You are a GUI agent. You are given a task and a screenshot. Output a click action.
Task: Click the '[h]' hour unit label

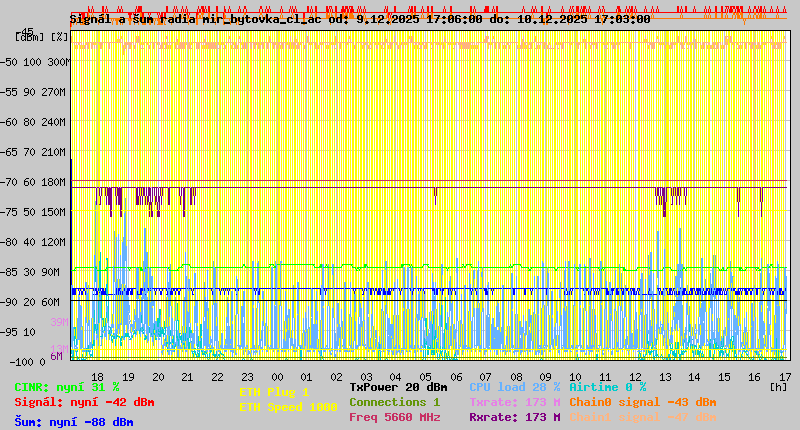pos(778,387)
